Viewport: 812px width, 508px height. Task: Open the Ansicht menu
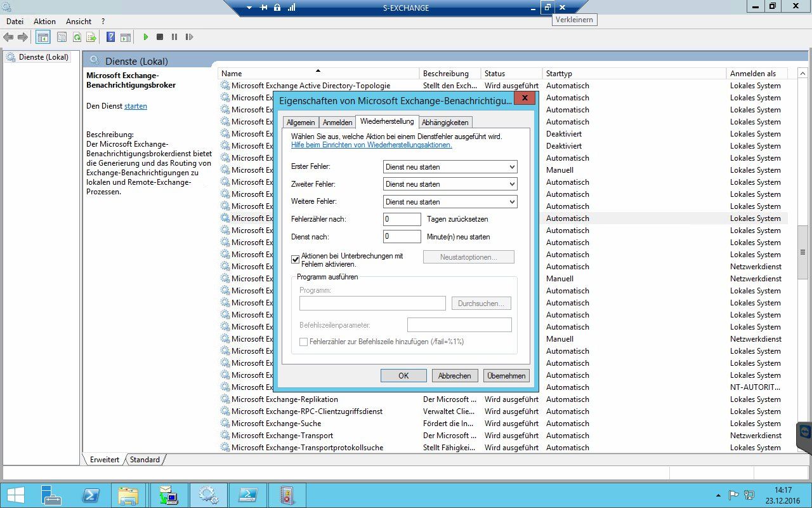pos(79,22)
